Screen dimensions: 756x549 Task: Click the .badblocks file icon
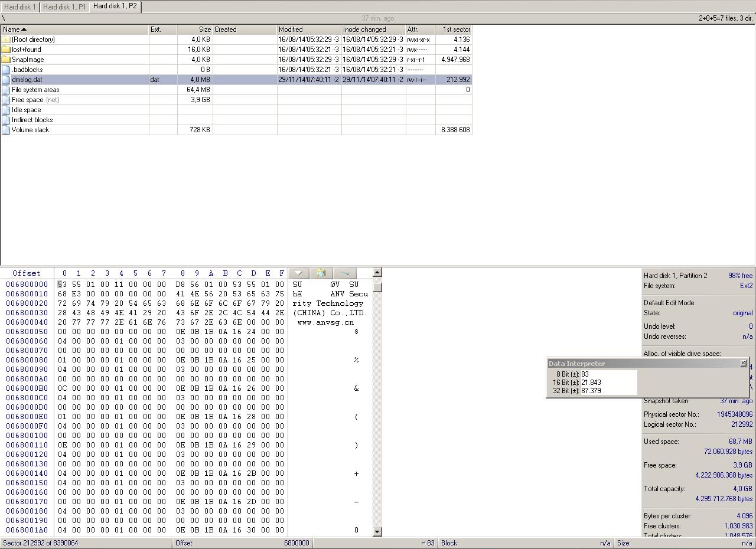[x=6, y=70]
